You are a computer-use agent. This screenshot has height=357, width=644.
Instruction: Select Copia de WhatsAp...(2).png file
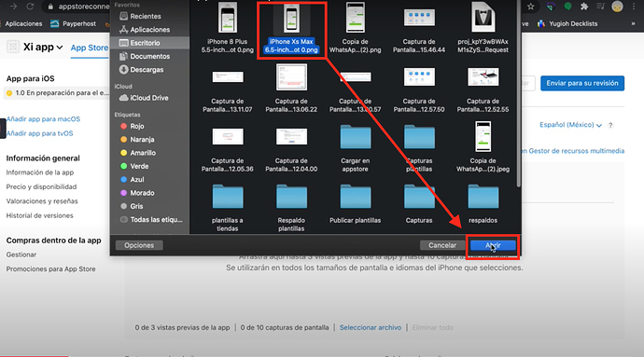[x=356, y=28]
